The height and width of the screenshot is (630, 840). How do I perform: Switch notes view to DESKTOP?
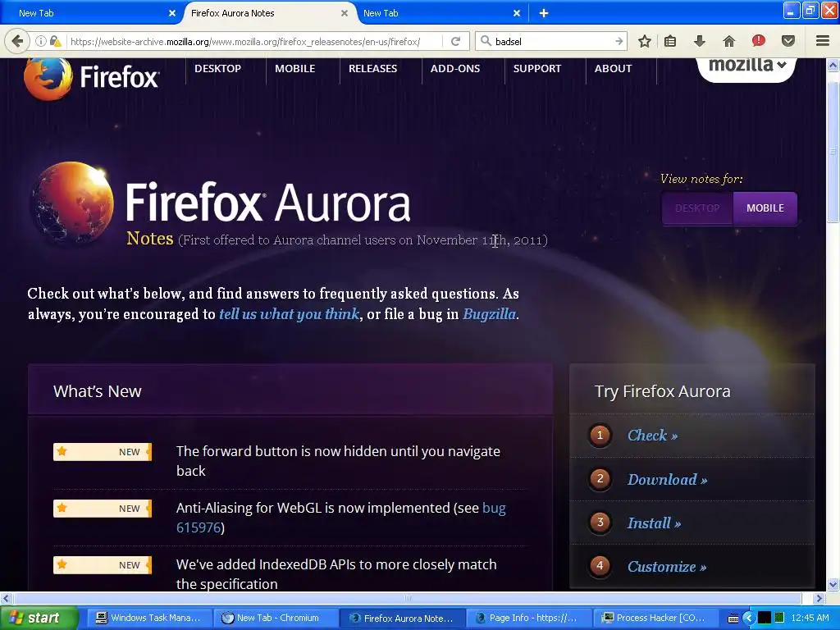697,208
